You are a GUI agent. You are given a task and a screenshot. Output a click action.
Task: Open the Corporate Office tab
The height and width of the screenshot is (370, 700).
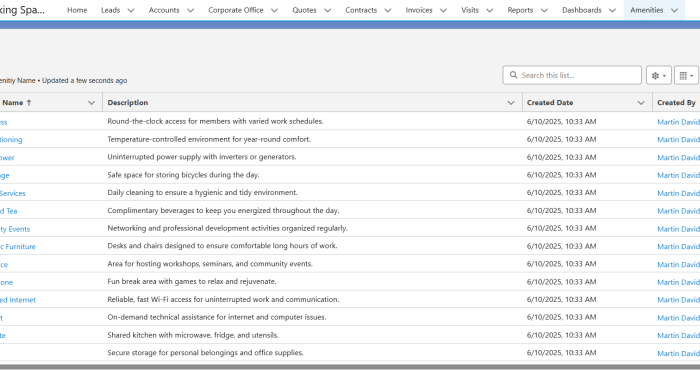[x=236, y=10]
